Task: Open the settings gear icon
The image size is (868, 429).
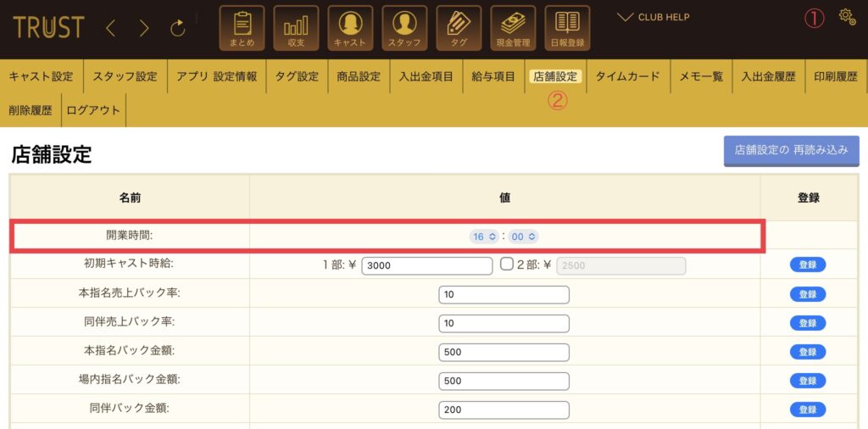Action: click(846, 16)
